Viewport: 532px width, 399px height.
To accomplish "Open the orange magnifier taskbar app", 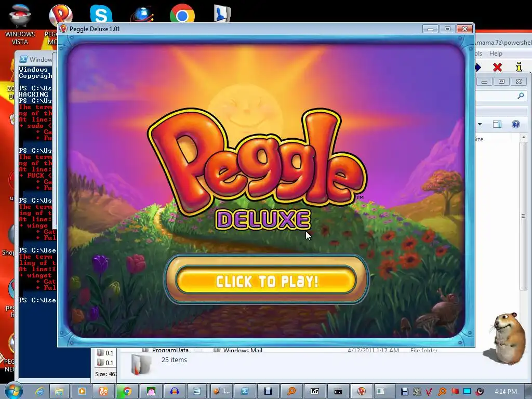I will tap(291, 391).
